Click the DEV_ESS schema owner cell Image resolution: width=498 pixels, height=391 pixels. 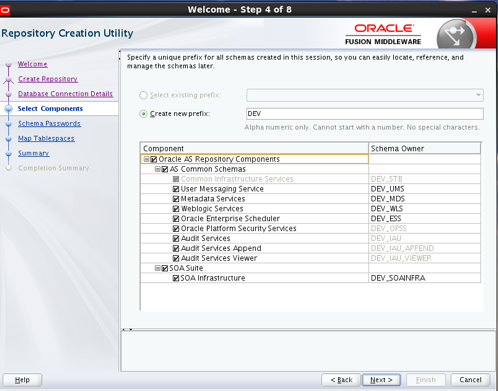424,219
